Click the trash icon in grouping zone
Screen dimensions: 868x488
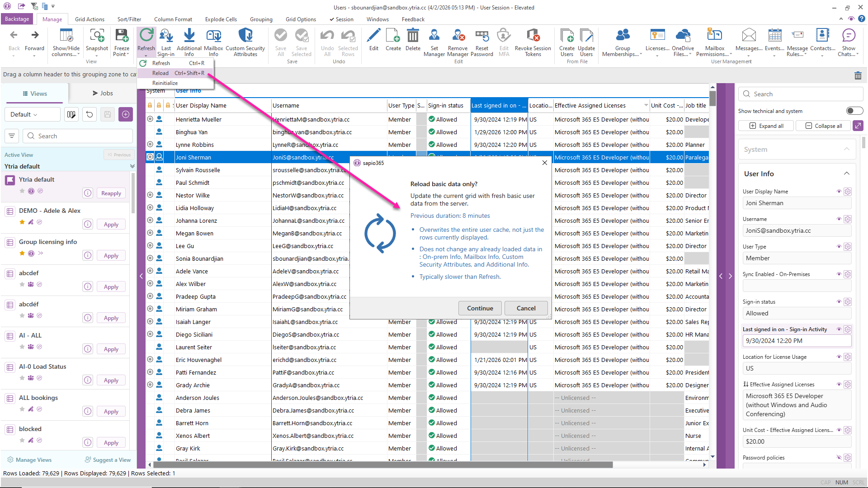858,75
